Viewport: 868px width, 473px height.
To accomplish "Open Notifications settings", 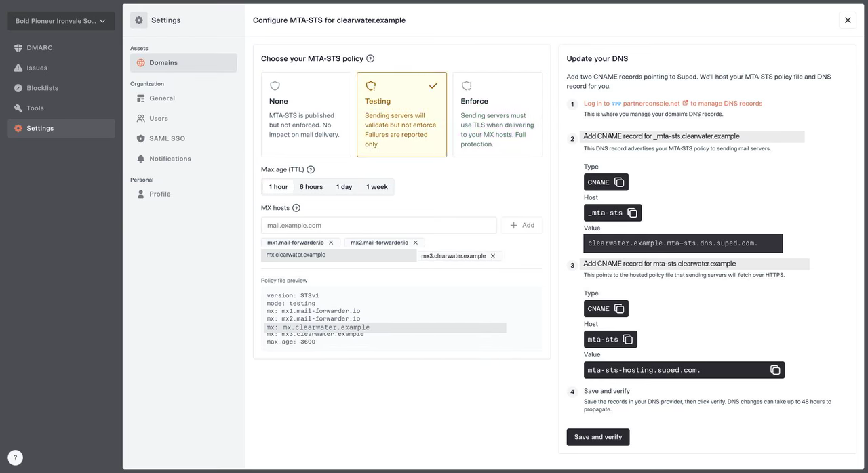I will (x=184, y=159).
